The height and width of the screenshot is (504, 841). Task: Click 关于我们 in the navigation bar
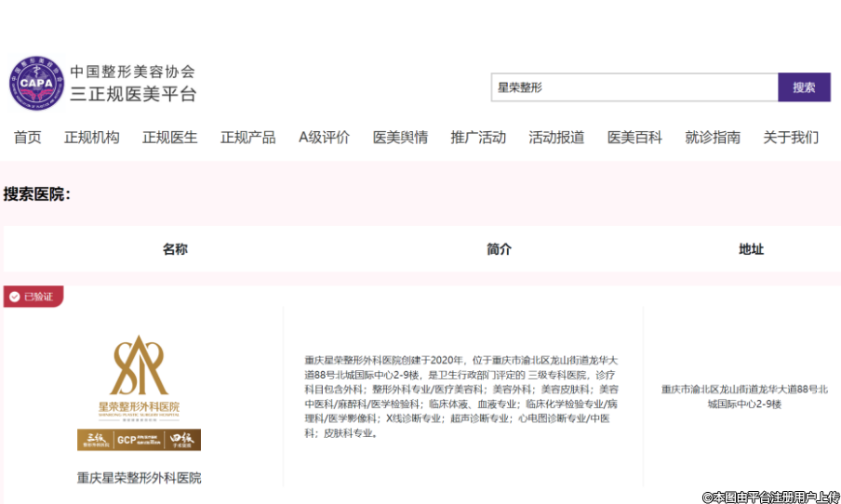[x=791, y=138]
